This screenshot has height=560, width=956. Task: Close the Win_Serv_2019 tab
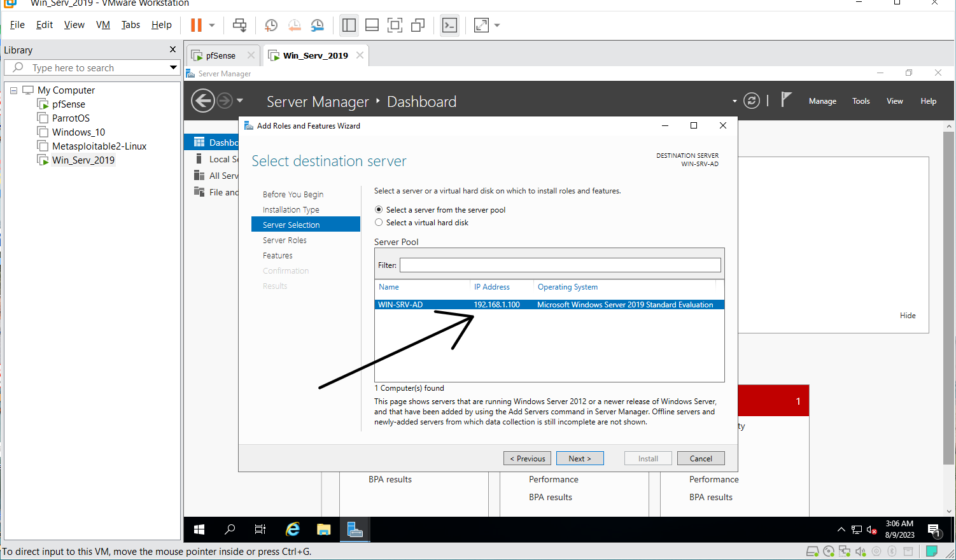pyautogui.click(x=360, y=55)
